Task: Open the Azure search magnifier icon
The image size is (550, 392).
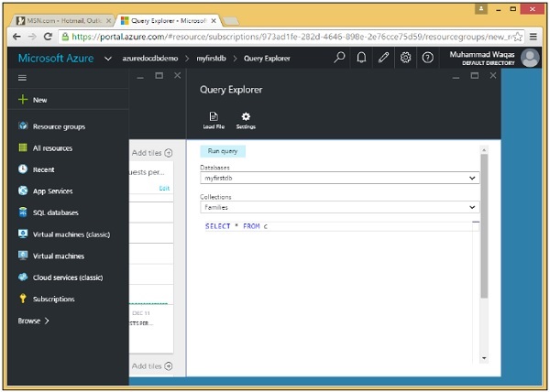Action: point(340,58)
